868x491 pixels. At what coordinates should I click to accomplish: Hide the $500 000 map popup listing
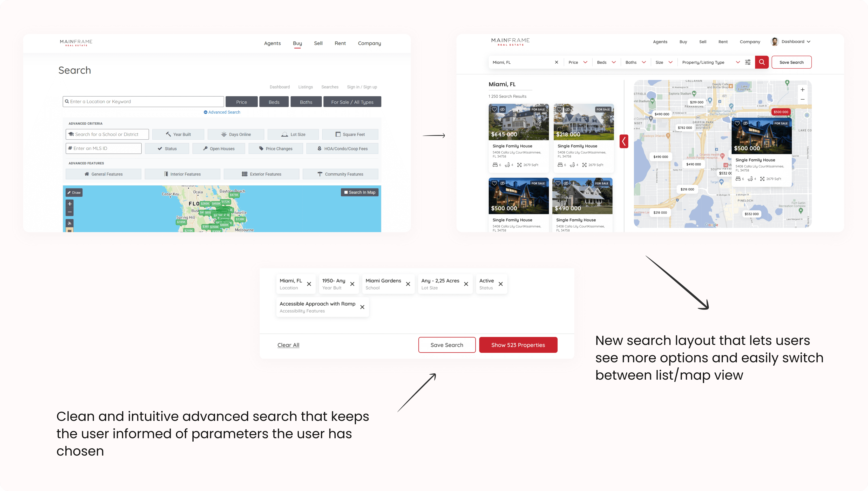click(746, 123)
